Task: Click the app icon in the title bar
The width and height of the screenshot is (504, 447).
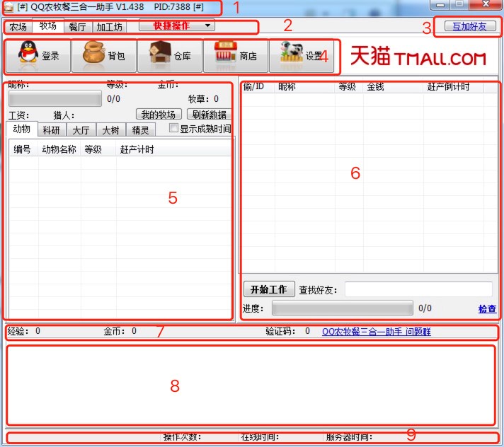Action: coord(8,7)
